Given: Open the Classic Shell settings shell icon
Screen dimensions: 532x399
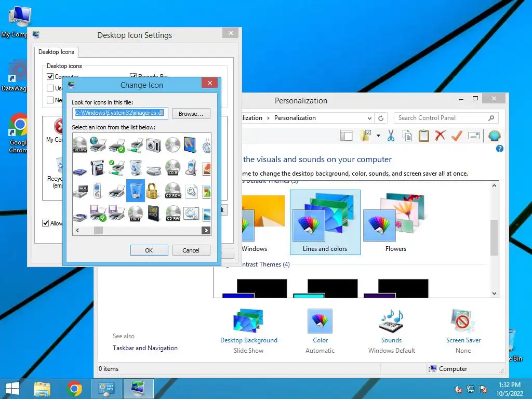Looking at the screenshot, I should click(495, 136).
